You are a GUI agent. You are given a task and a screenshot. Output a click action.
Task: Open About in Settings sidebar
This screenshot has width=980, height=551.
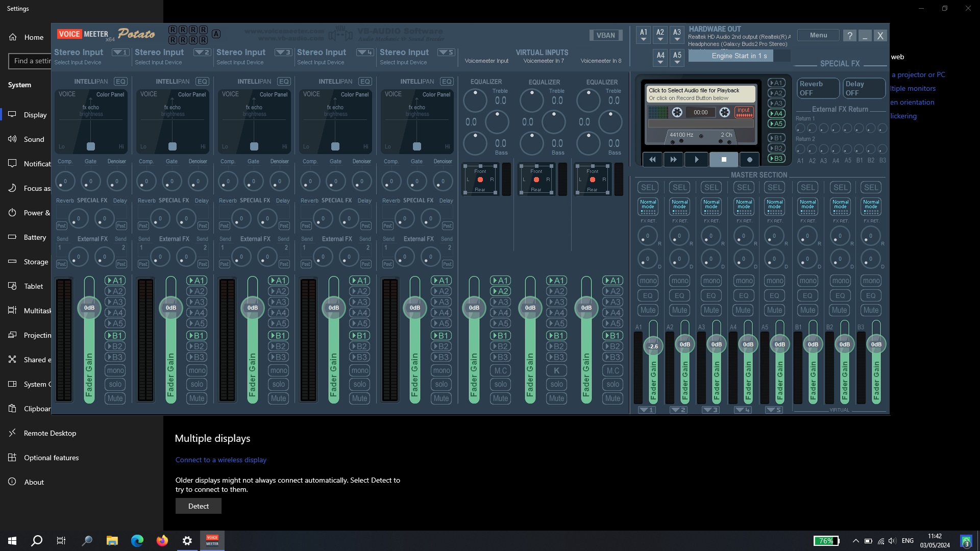pyautogui.click(x=34, y=482)
